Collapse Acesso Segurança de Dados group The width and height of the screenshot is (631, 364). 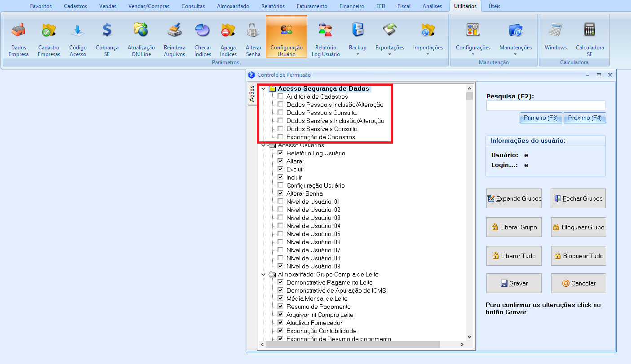264,89
